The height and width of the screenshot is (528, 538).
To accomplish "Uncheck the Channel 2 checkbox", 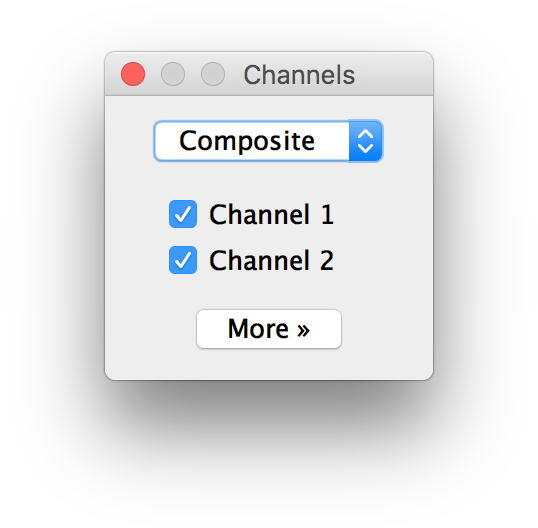I will coord(183,260).
